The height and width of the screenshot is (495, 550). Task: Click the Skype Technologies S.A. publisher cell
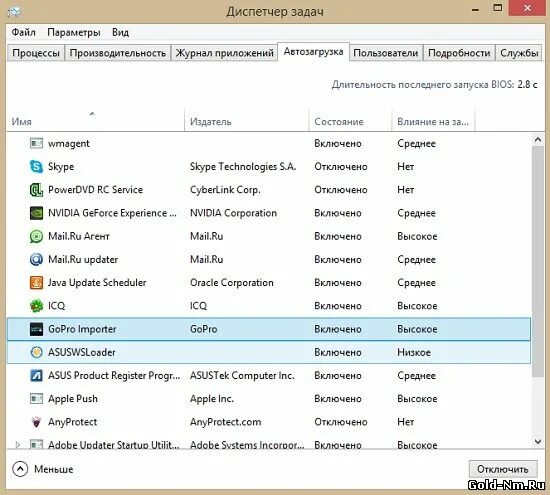[x=243, y=167]
